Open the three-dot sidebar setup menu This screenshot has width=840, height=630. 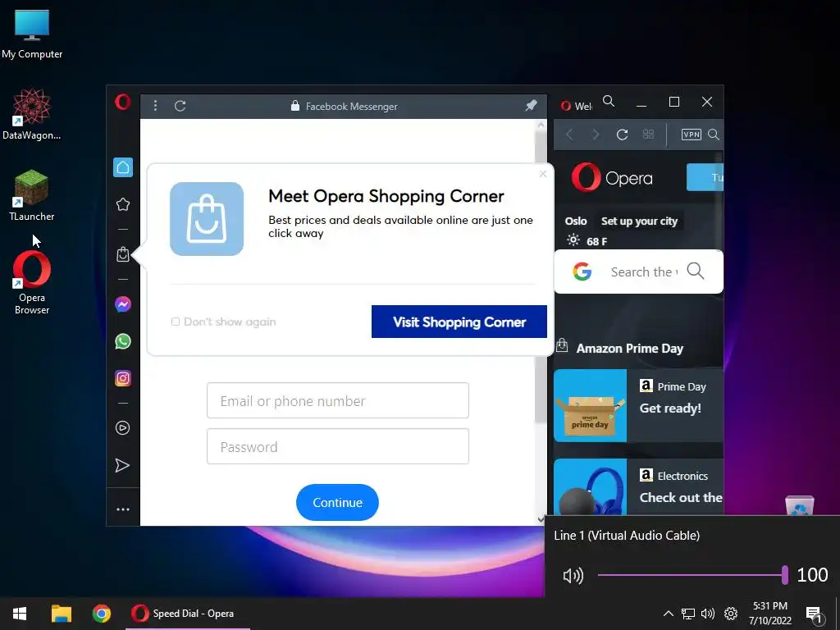123,509
